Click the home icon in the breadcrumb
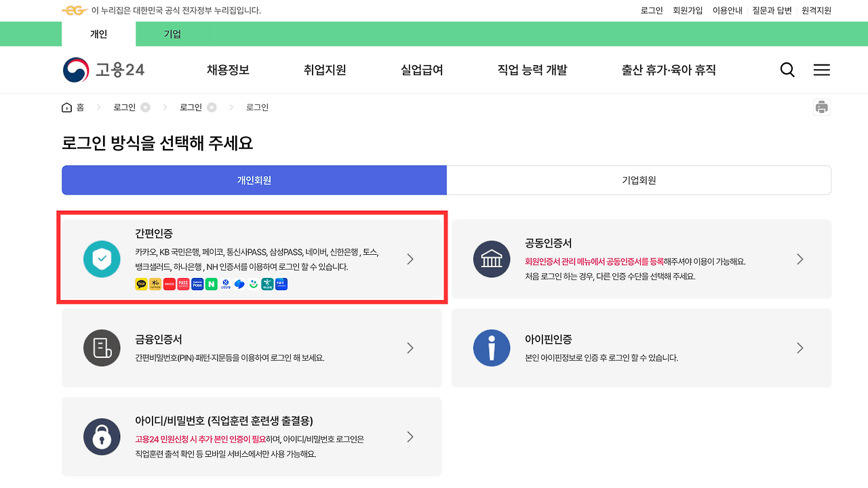 (66, 106)
